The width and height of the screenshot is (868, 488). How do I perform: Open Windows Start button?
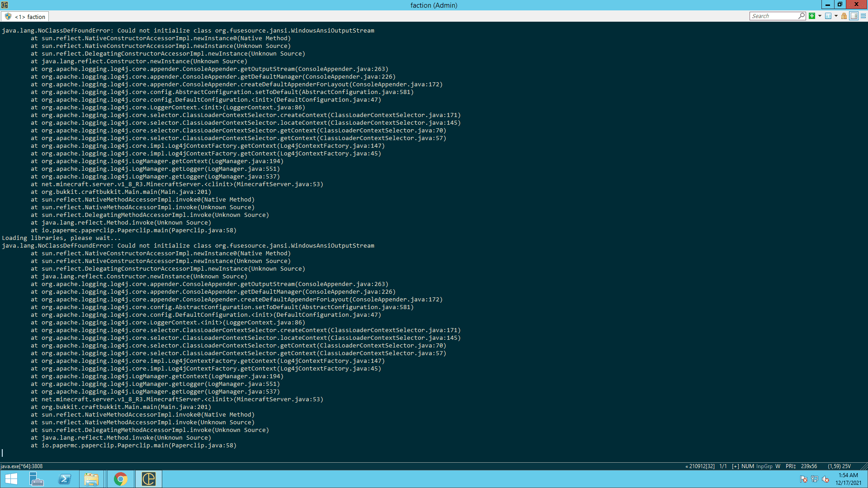(x=11, y=479)
